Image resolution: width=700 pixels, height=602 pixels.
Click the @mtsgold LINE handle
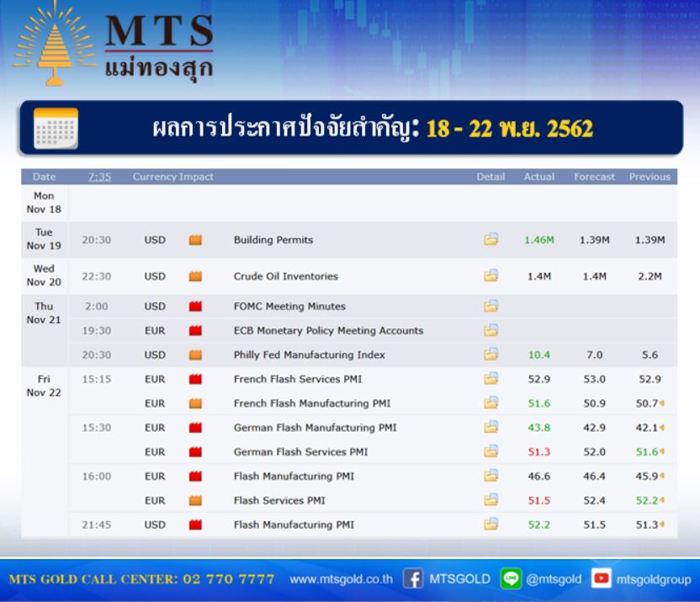pos(554,579)
